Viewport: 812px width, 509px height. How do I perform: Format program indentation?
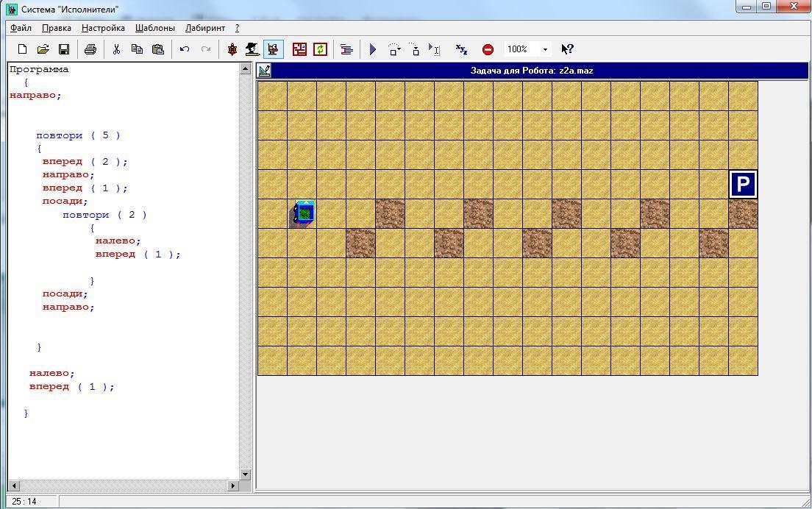click(346, 49)
